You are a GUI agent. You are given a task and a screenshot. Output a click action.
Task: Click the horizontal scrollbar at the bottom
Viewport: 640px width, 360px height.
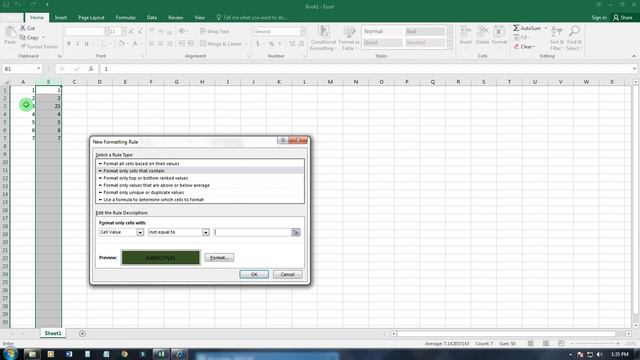(x=510, y=334)
